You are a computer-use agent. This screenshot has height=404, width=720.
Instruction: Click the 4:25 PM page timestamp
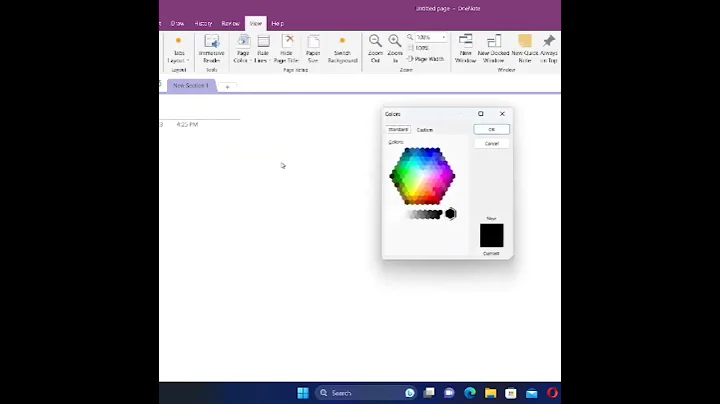click(x=187, y=124)
